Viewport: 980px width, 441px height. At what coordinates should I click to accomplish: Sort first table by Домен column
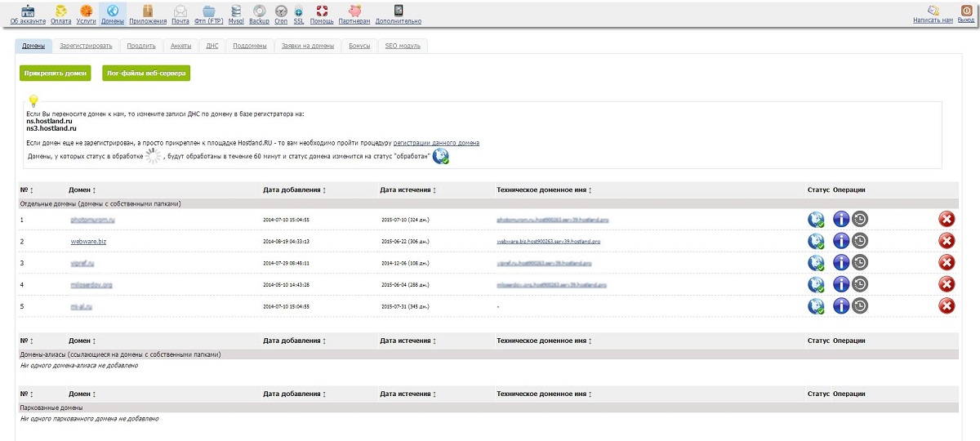82,190
